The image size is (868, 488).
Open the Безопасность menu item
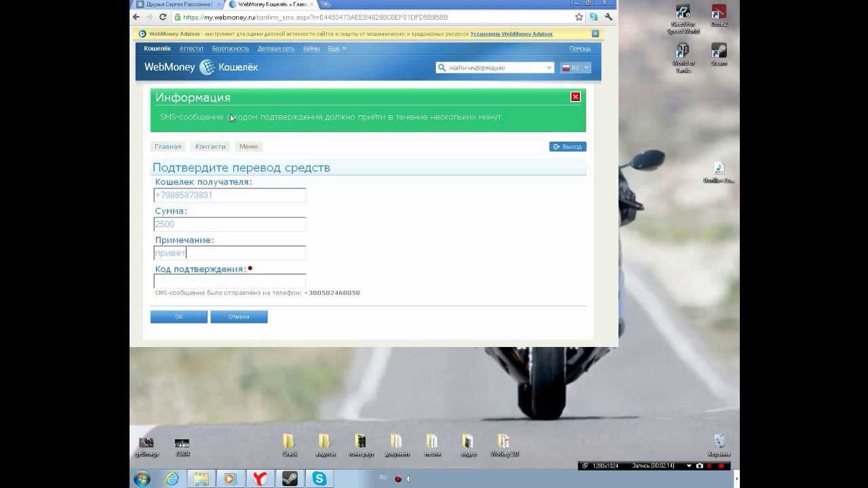[x=231, y=49]
